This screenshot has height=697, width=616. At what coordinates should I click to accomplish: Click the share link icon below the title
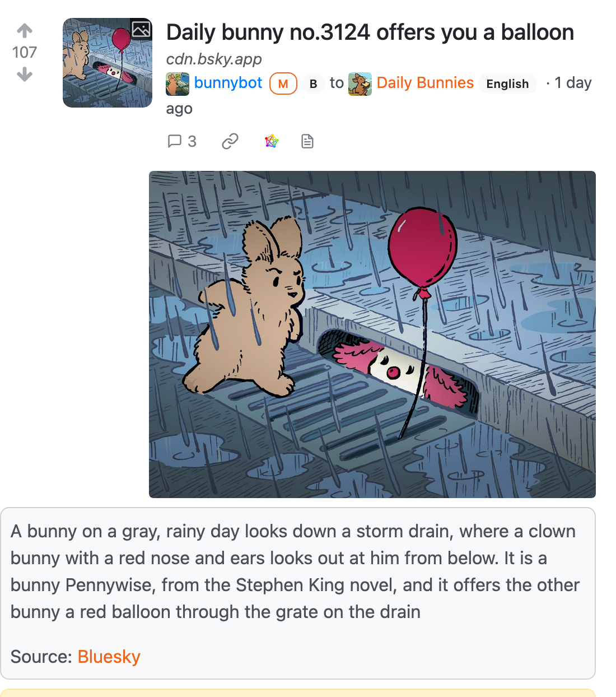[x=230, y=141]
